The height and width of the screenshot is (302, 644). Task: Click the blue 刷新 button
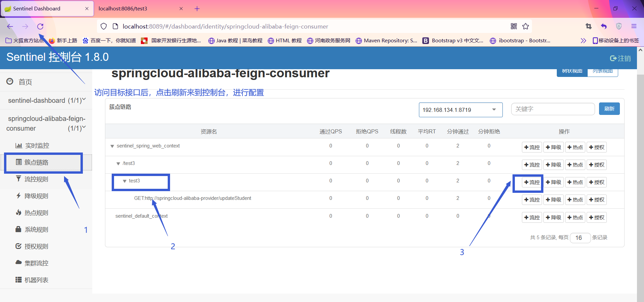click(x=609, y=109)
